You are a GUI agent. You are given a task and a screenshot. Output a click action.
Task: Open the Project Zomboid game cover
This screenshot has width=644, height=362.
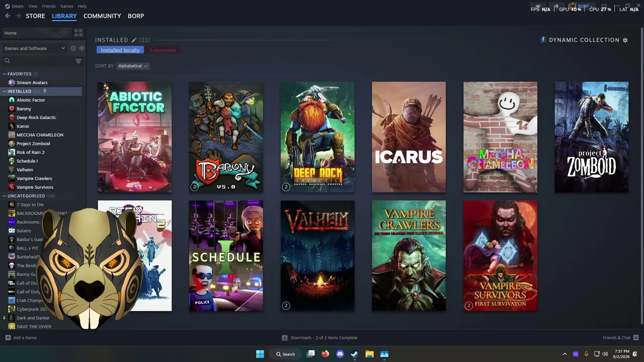pyautogui.click(x=592, y=137)
